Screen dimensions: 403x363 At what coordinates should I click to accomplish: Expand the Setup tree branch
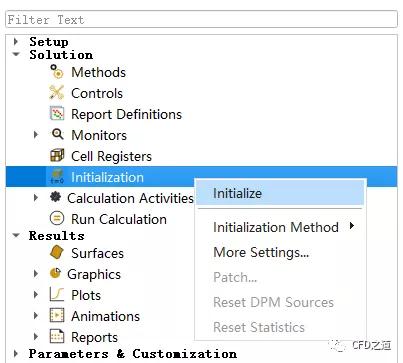[16, 42]
